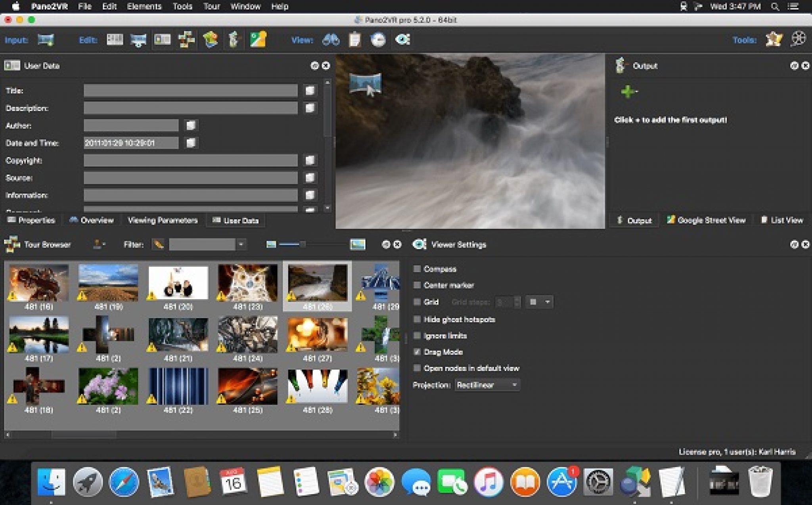Click the binoculars Overview icon under View

pyautogui.click(x=331, y=40)
